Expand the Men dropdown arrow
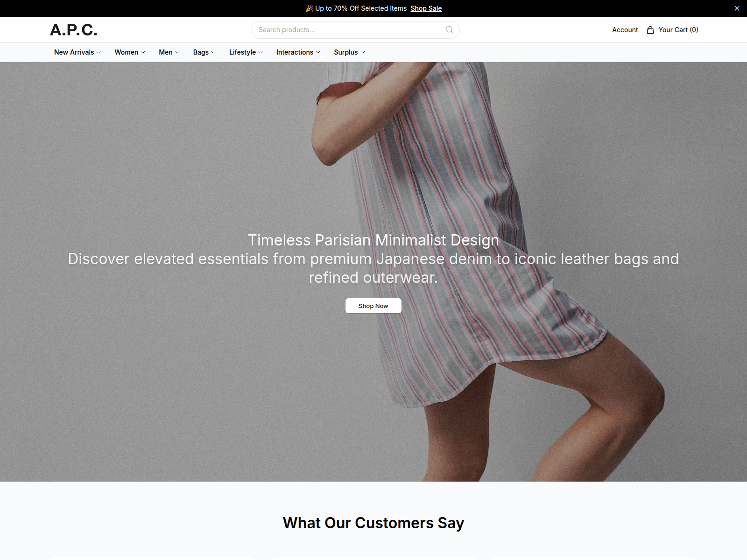Image resolution: width=747 pixels, height=560 pixels. tap(177, 52)
